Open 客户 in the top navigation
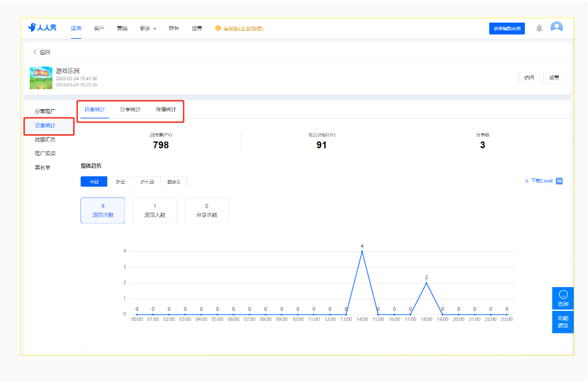Viewport: 588px width, 384px height. (x=99, y=29)
